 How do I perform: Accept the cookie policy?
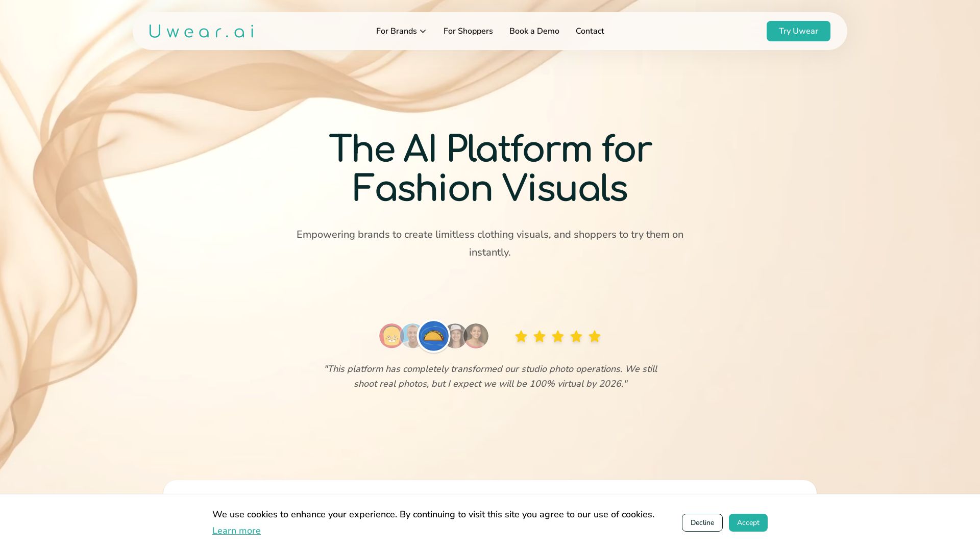coord(748,522)
